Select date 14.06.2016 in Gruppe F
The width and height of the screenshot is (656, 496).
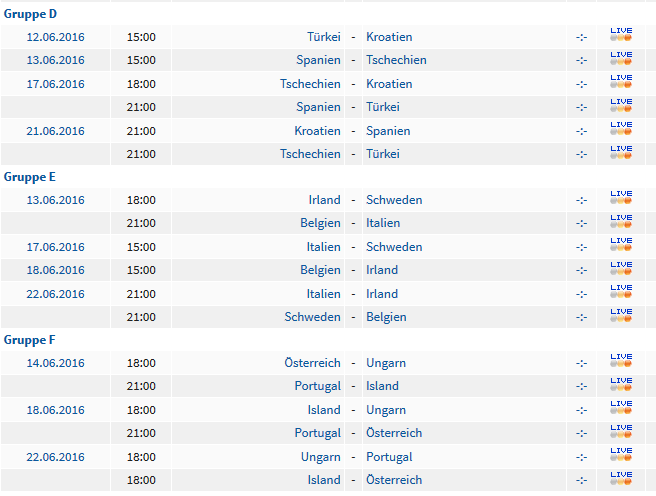(x=55, y=363)
